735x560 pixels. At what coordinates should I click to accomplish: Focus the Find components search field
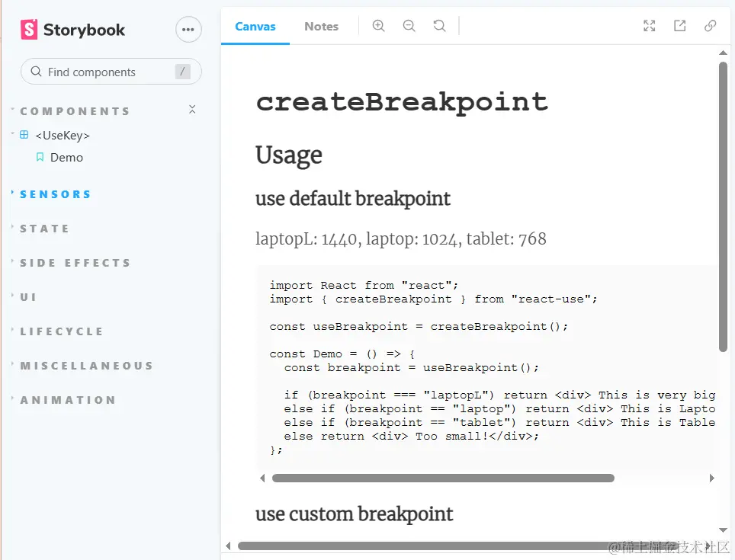click(x=111, y=72)
